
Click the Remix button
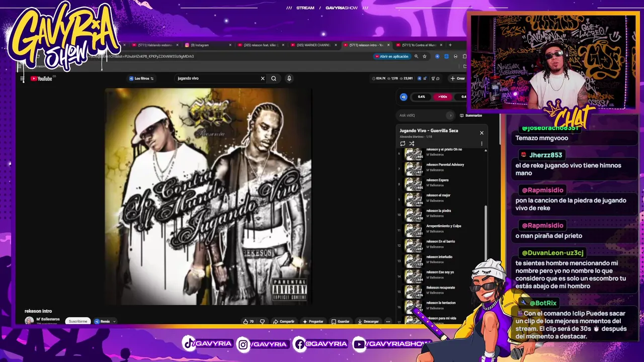point(102,321)
